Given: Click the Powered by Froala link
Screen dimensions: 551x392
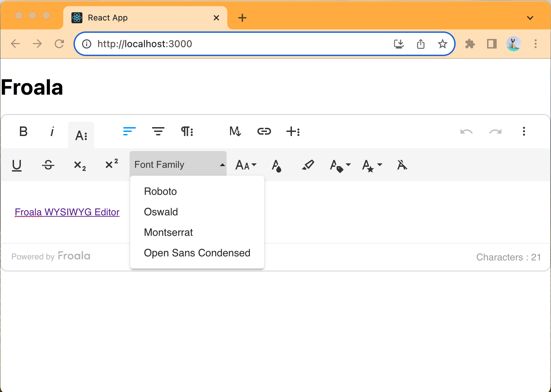Looking at the screenshot, I should click(x=51, y=256).
